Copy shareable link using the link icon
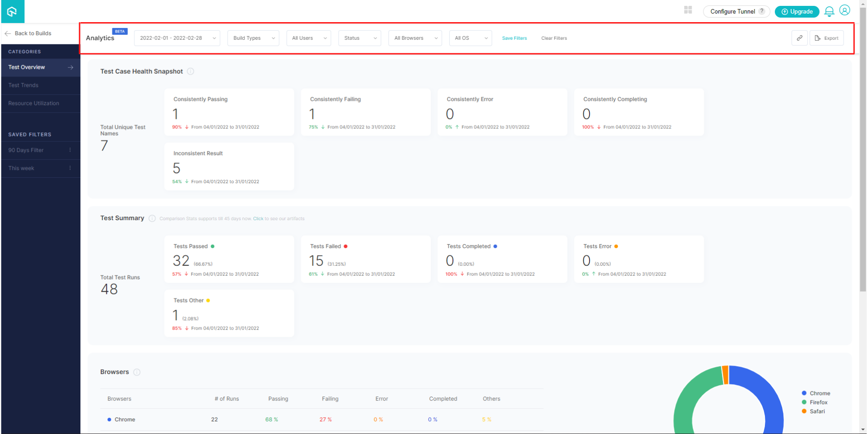868x434 pixels. pos(799,38)
